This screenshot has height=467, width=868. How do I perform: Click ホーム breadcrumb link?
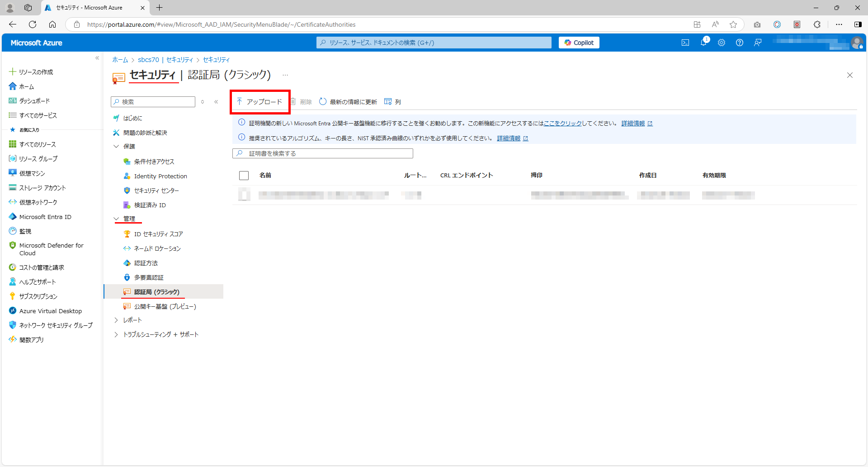pyautogui.click(x=120, y=60)
